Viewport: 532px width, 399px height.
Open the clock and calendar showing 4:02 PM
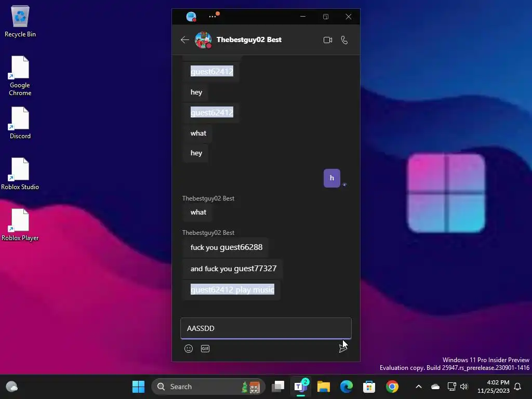point(494,387)
